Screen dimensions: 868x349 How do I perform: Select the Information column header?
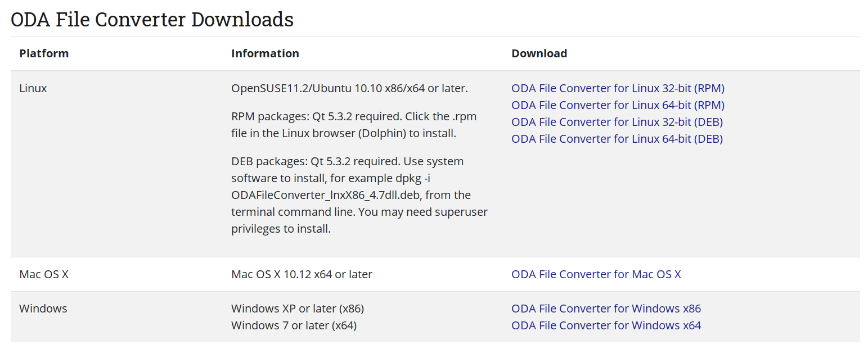pyautogui.click(x=265, y=53)
